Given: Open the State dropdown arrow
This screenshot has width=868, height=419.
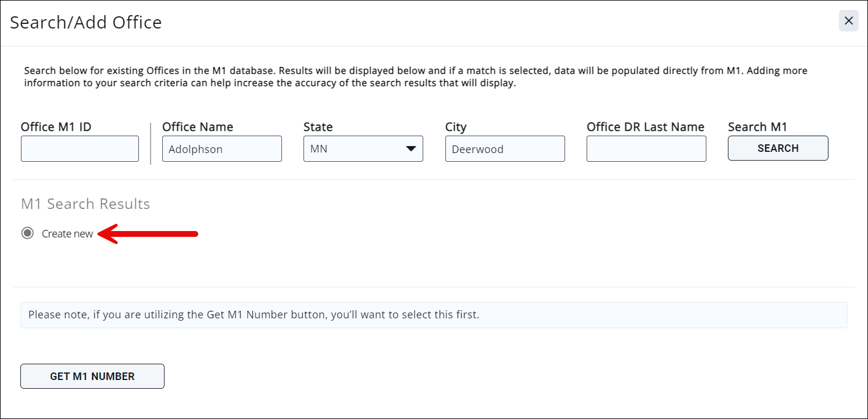Looking at the screenshot, I should click(x=410, y=148).
